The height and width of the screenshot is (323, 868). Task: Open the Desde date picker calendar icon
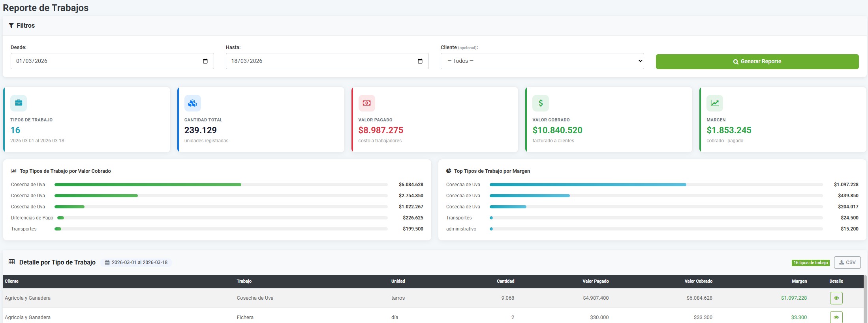205,61
